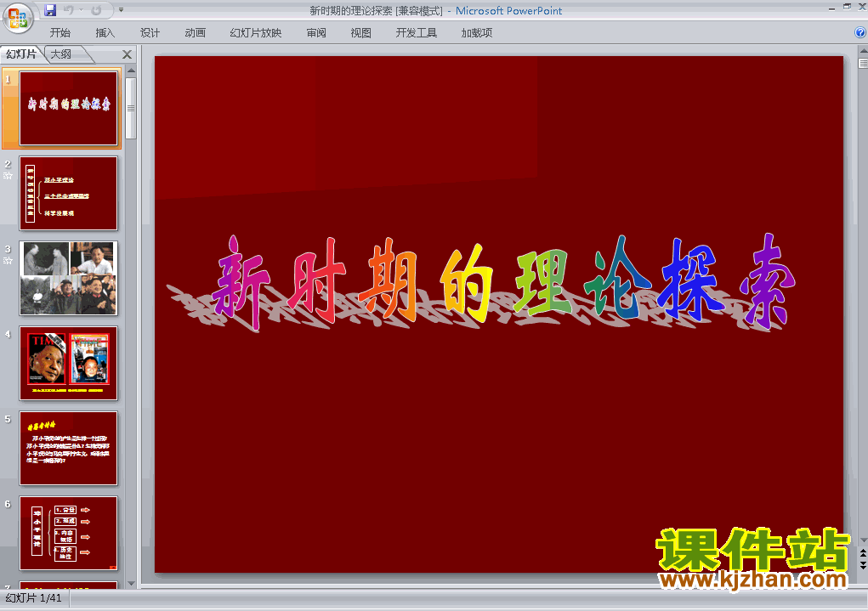
Task: Close the slides/outline pane with X
Action: (x=127, y=54)
